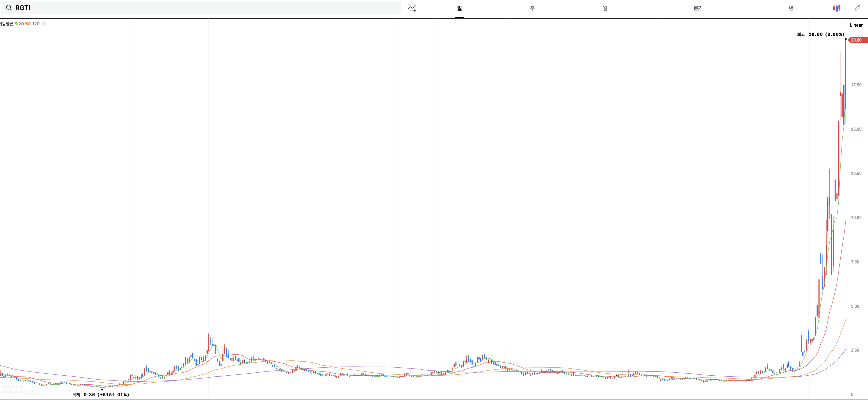
Task: Click the magnifier search icon
Action: tap(9, 8)
